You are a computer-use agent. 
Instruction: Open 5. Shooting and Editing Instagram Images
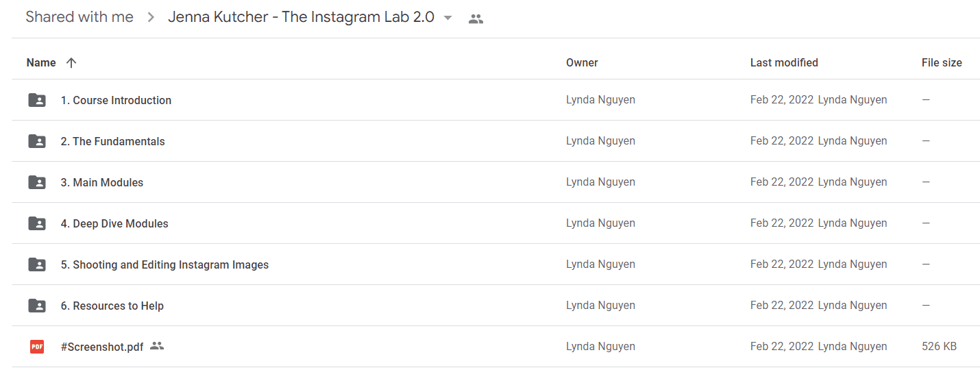point(164,264)
